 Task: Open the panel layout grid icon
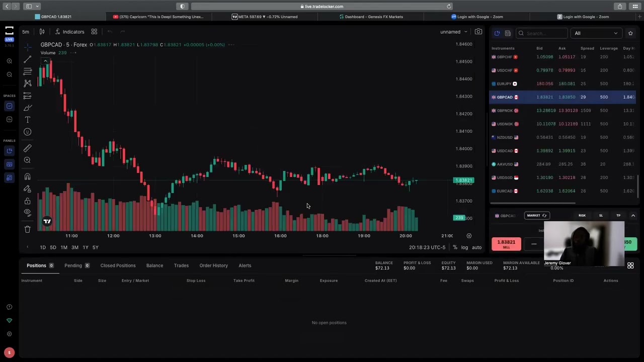tap(630, 265)
